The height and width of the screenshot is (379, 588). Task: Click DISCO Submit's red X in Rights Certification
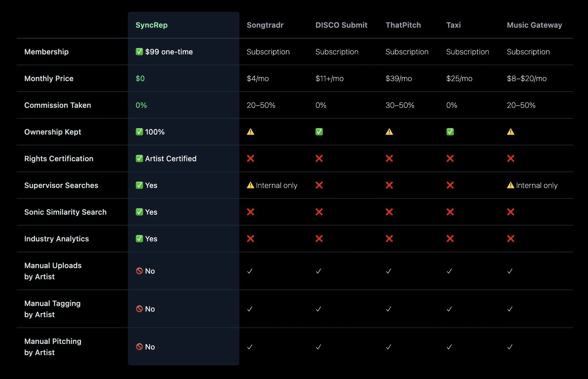click(319, 158)
